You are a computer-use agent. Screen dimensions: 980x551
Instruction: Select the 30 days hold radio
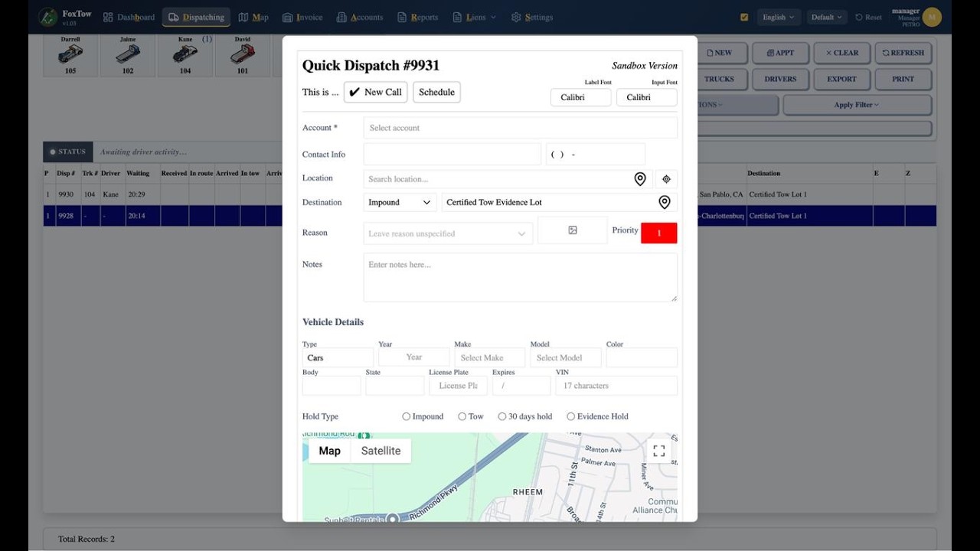tap(502, 416)
